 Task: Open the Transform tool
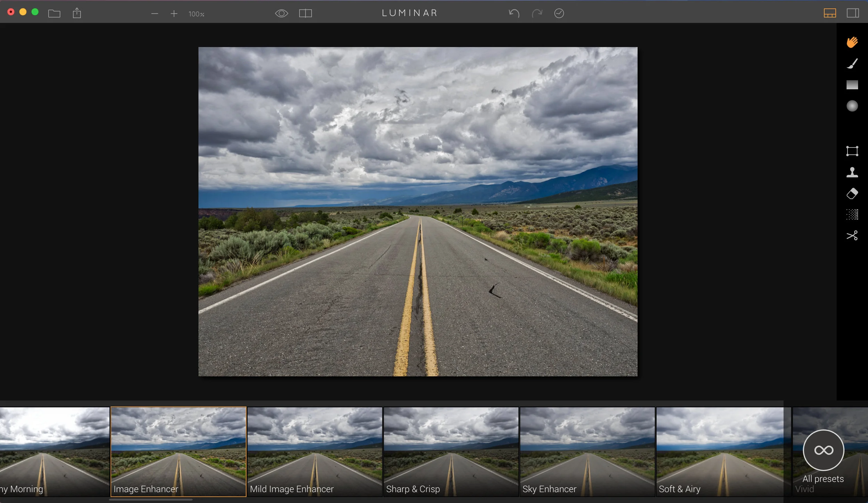coord(852,151)
